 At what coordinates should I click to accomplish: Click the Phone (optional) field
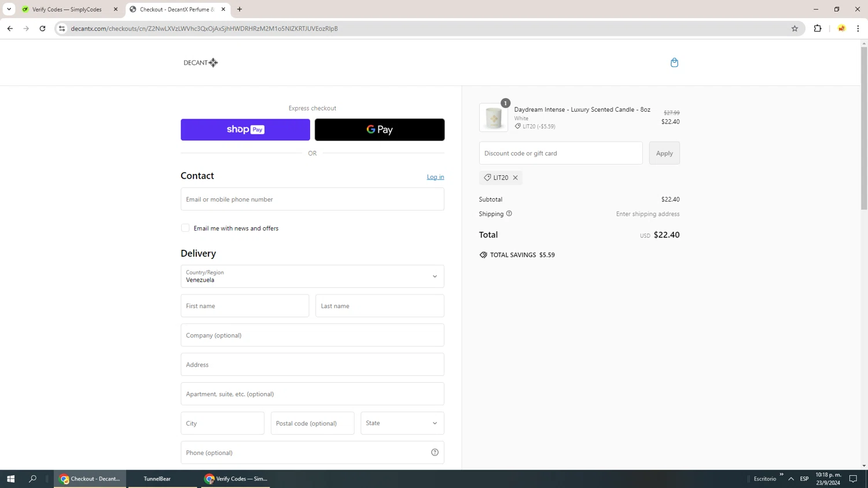coord(312,452)
